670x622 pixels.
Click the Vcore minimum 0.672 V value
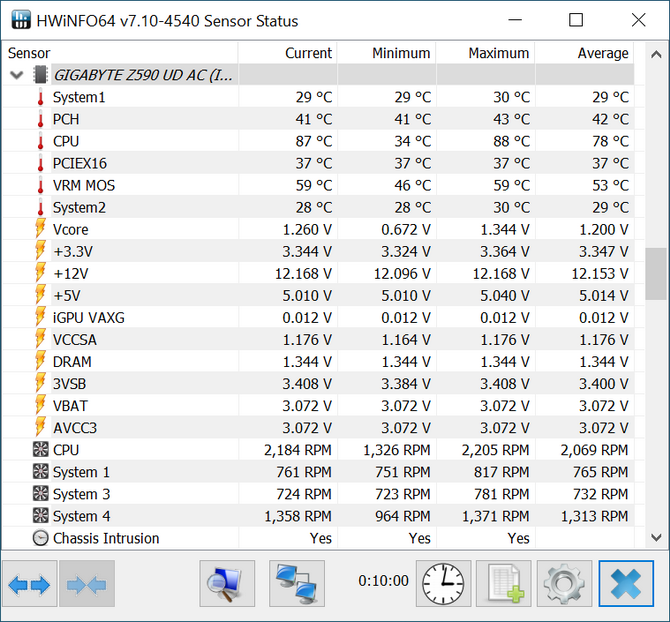tap(406, 229)
